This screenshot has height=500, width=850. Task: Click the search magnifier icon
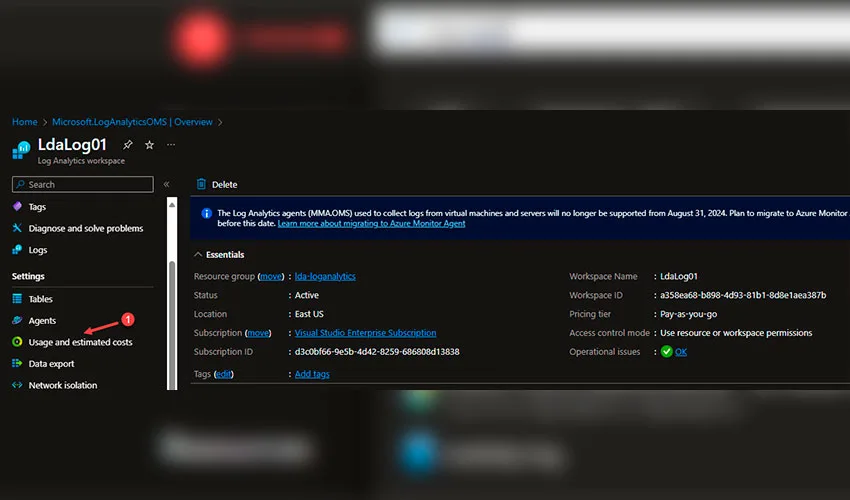20,184
